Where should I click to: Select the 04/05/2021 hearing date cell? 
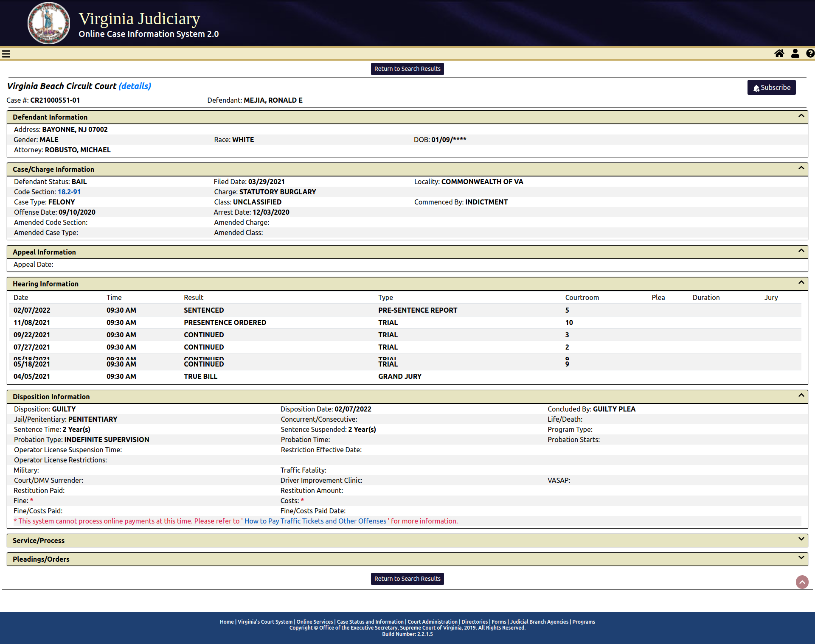coord(32,376)
